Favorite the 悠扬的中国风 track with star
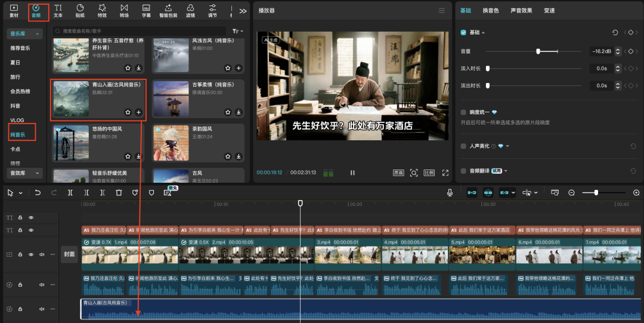Viewport: 644px width, 323px height. pyautogui.click(x=128, y=156)
